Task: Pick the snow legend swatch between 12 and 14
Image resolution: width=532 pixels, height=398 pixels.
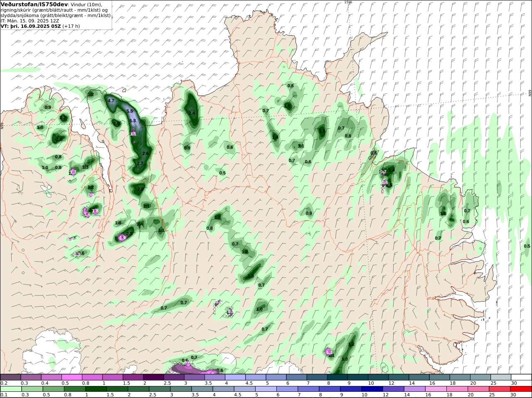Action: point(399,377)
